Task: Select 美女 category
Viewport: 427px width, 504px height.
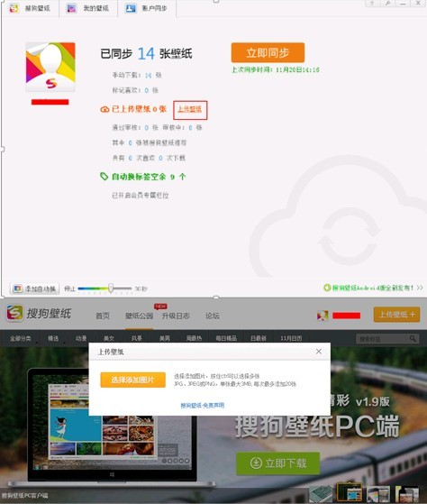Action: pyautogui.click(x=109, y=338)
